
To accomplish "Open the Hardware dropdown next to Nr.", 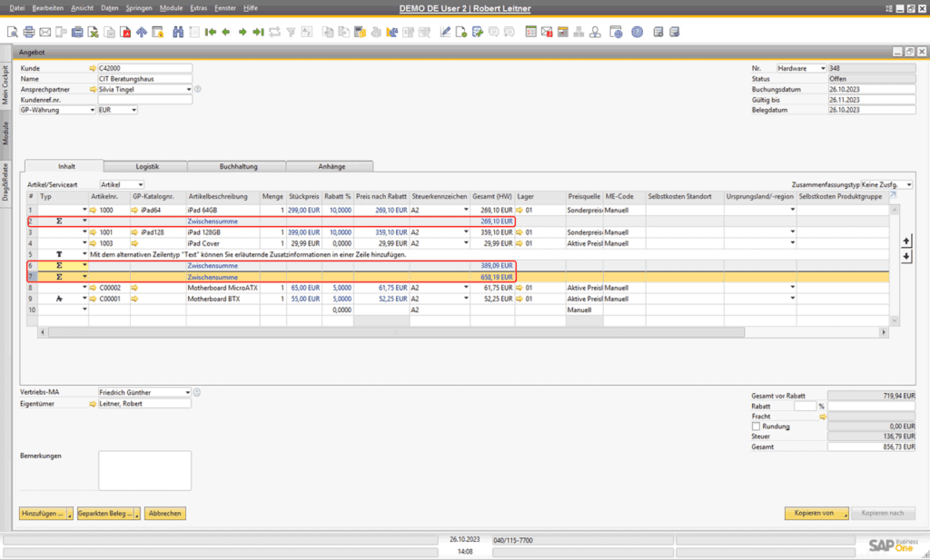I will click(822, 67).
